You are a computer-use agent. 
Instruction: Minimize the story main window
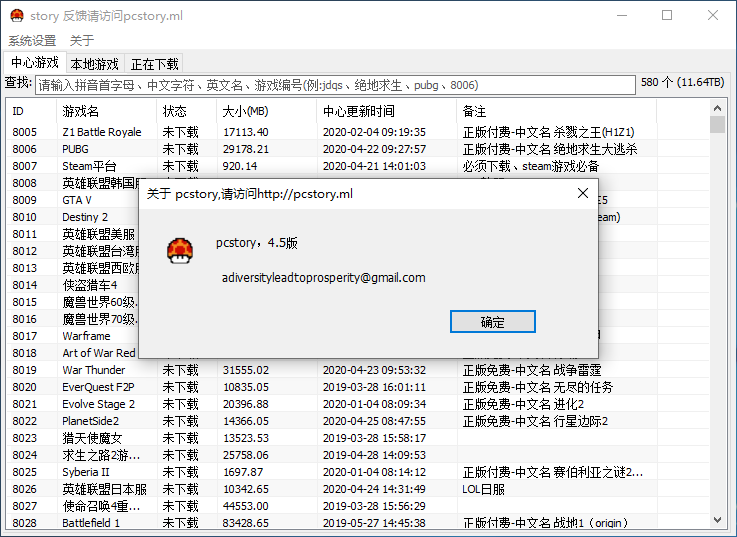click(x=622, y=16)
